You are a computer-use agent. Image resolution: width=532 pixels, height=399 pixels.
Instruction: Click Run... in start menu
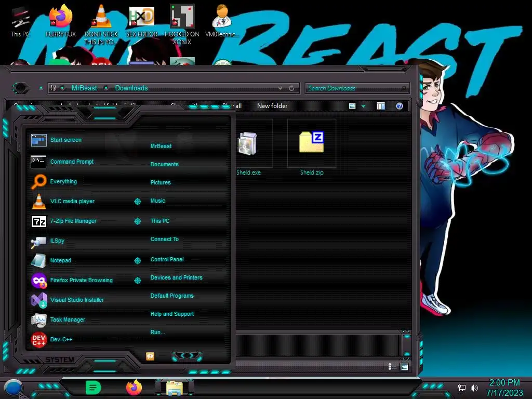[x=158, y=332]
